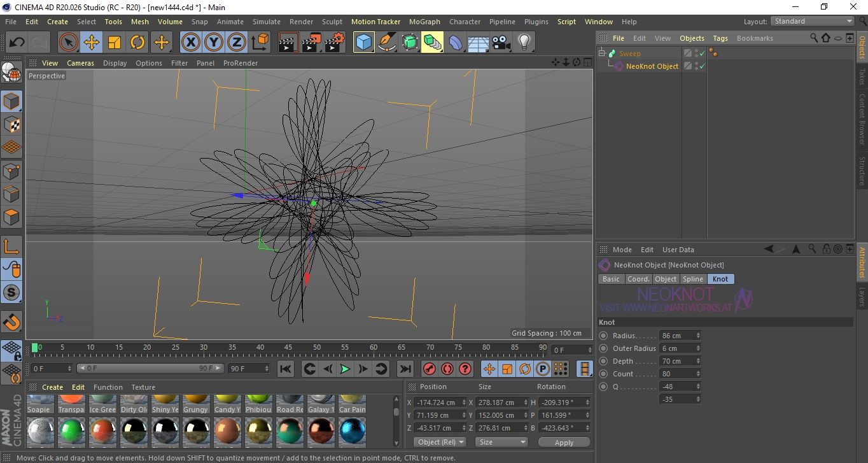Toggle X-axis lock
Image resolution: width=868 pixels, height=463 pixels.
click(190, 43)
